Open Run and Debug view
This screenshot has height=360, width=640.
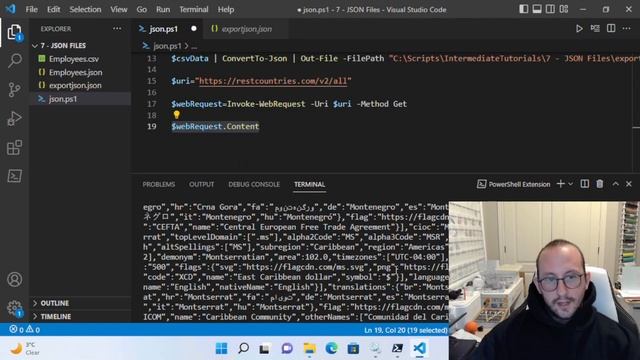[x=14, y=118]
